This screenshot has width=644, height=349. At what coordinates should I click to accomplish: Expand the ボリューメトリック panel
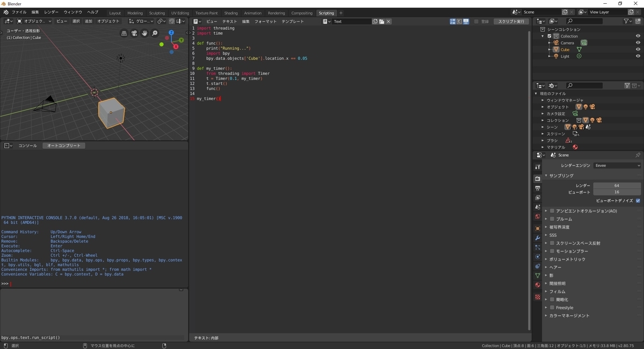(567, 259)
